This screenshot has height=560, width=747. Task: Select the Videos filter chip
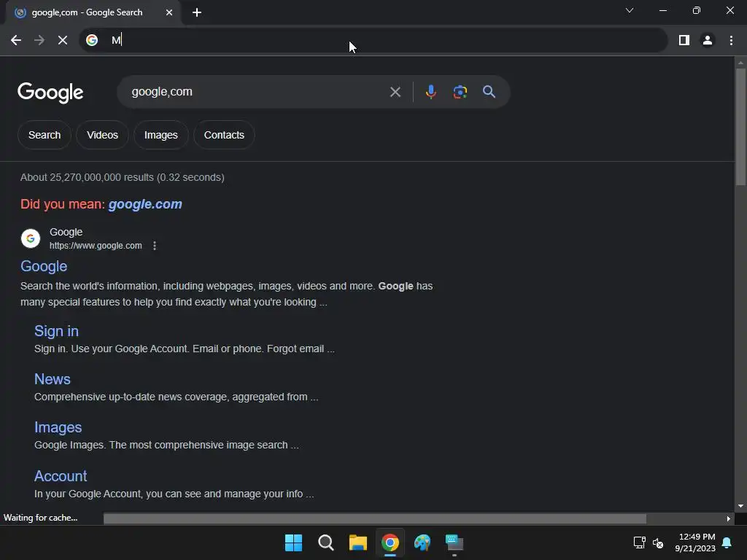pyautogui.click(x=102, y=135)
